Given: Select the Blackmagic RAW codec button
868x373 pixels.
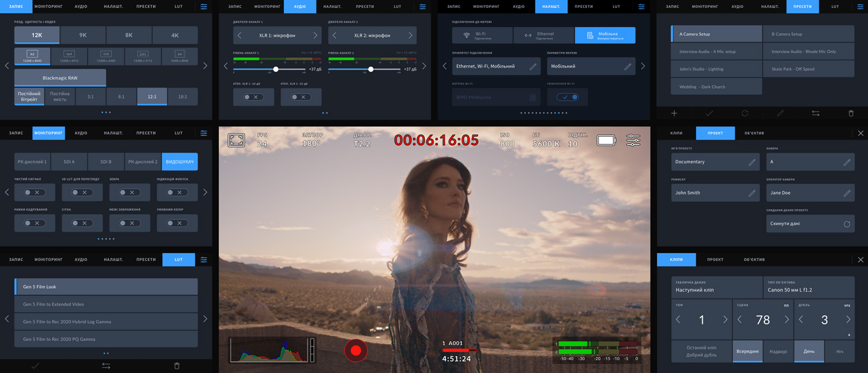Looking at the screenshot, I should point(60,78).
